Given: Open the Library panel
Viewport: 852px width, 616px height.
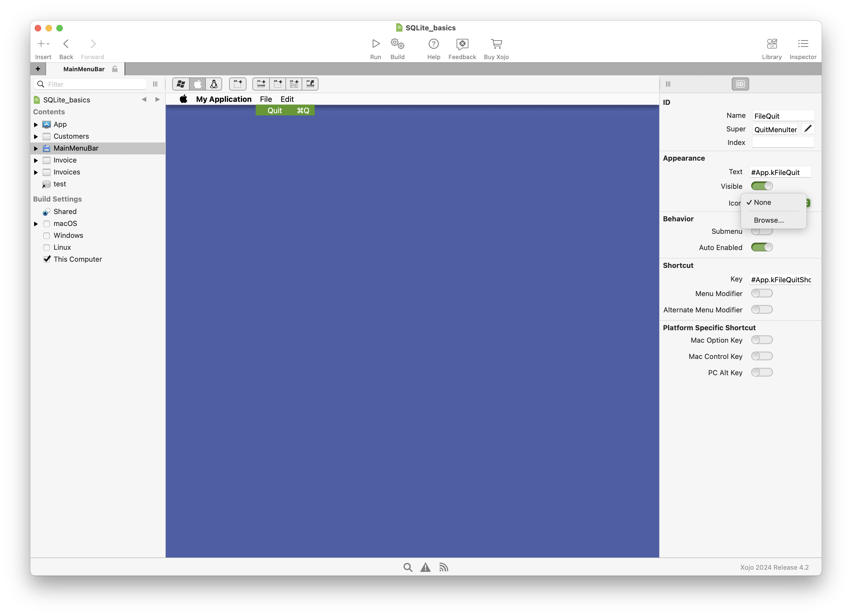Looking at the screenshot, I should (x=772, y=44).
